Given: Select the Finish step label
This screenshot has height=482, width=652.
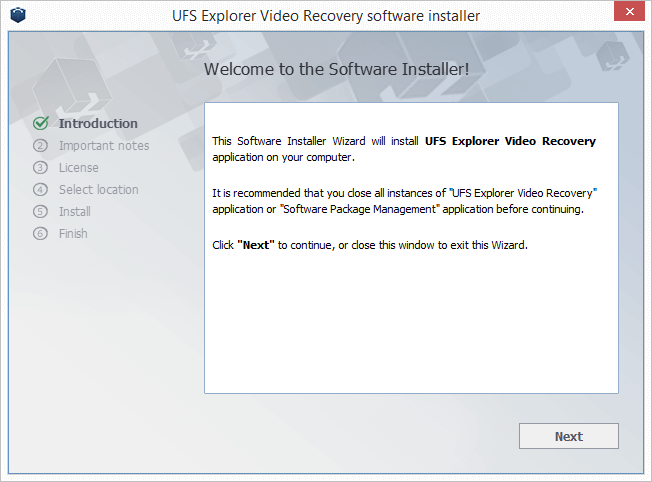Looking at the screenshot, I should [73, 234].
